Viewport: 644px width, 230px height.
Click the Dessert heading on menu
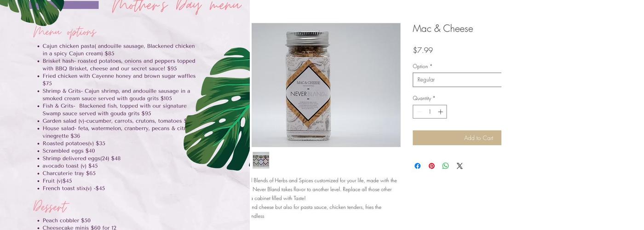[51, 207]
